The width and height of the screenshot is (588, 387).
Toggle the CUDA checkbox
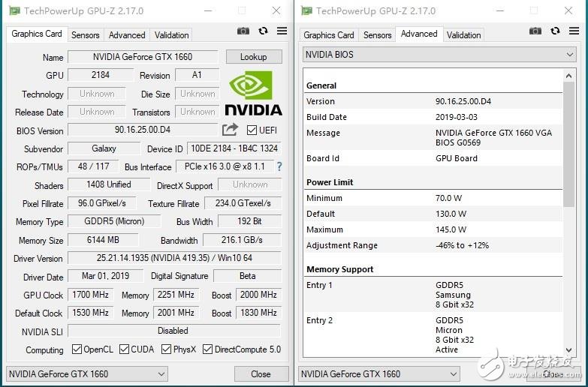click(124, 349)
